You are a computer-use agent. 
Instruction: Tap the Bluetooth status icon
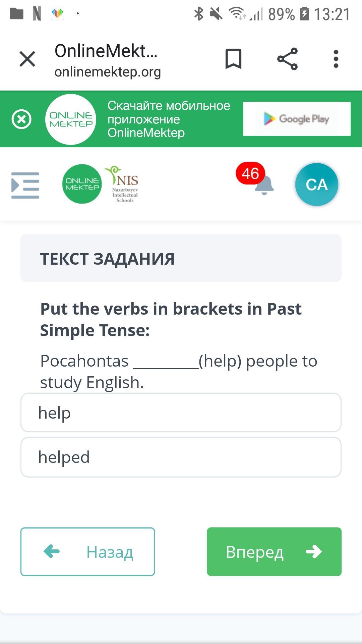[x=199, y=14]
